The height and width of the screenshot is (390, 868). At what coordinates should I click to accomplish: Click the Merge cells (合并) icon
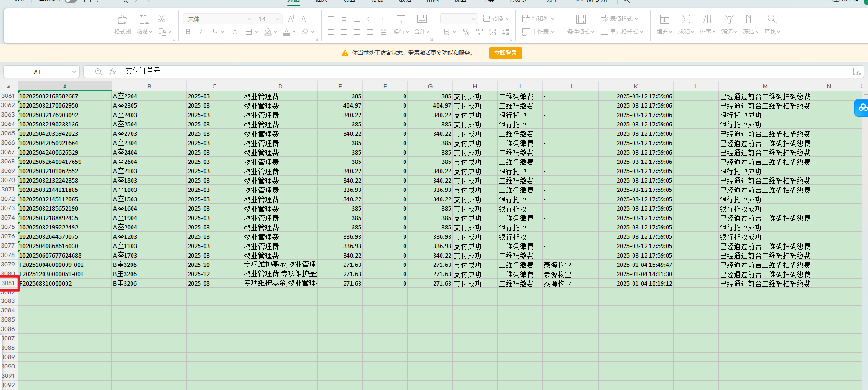click(x=422, y=19)
